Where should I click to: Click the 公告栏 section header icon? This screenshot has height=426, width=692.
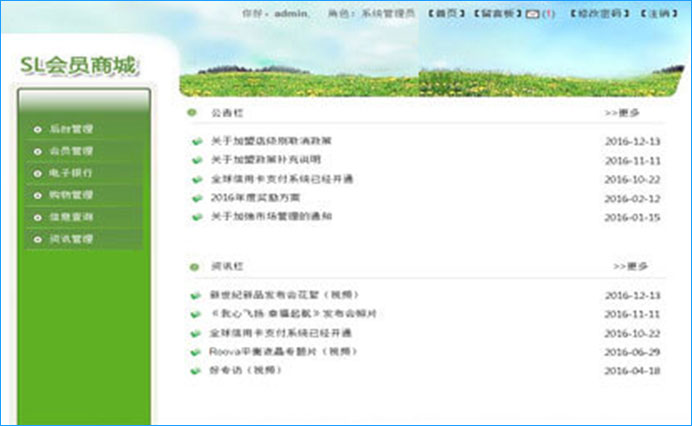tap(194, 113)
